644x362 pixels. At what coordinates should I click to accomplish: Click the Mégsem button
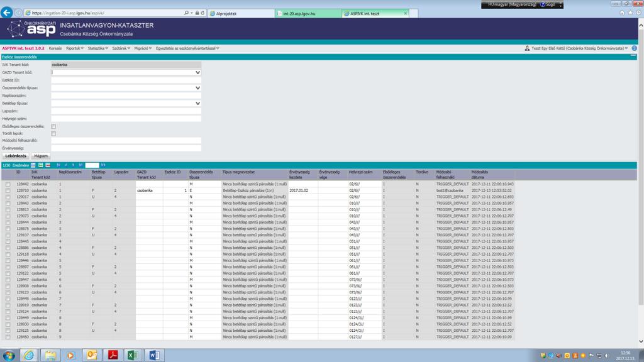pyautogui.click(x=41, y=156)
